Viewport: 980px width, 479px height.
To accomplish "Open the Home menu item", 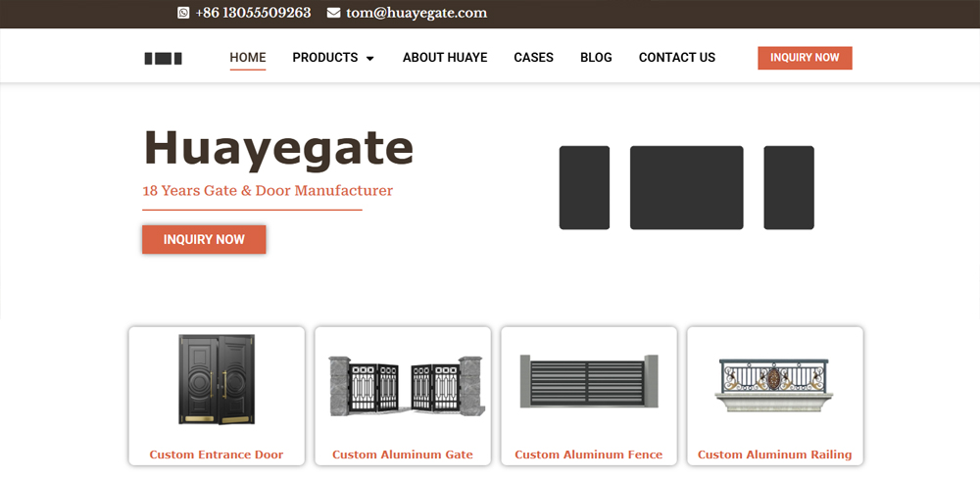I will coord(248,58).
